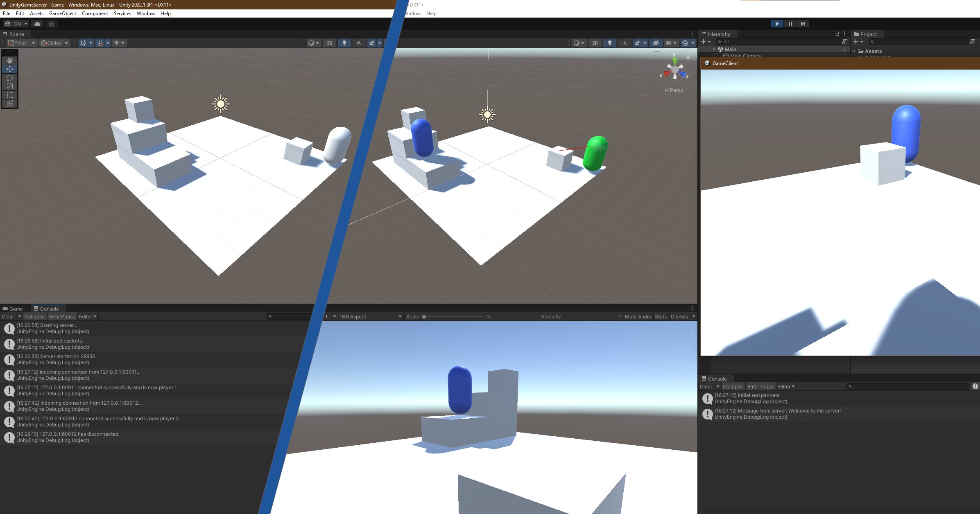Collapse the Assets folder in Project

point(854,51)
